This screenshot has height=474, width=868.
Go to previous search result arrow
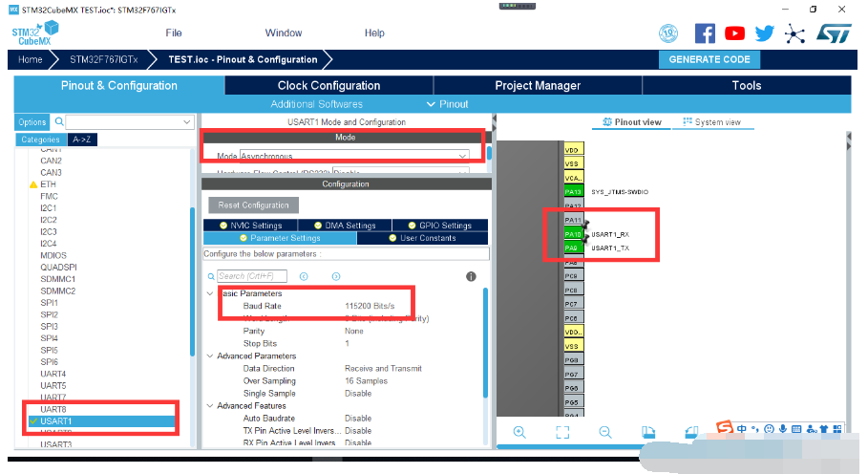point(304,276)
